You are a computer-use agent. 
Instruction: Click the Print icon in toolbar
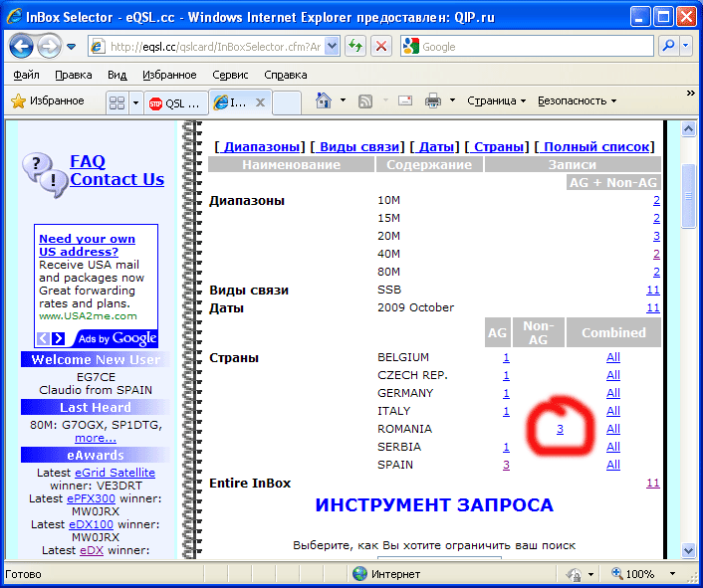433,100
